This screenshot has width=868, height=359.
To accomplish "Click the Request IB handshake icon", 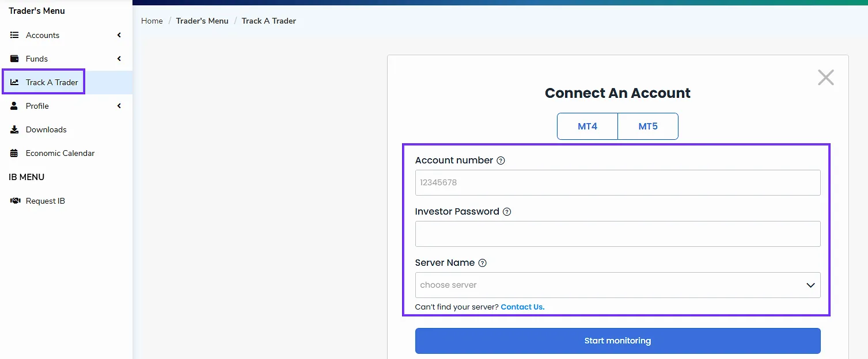I will [15, 201].
